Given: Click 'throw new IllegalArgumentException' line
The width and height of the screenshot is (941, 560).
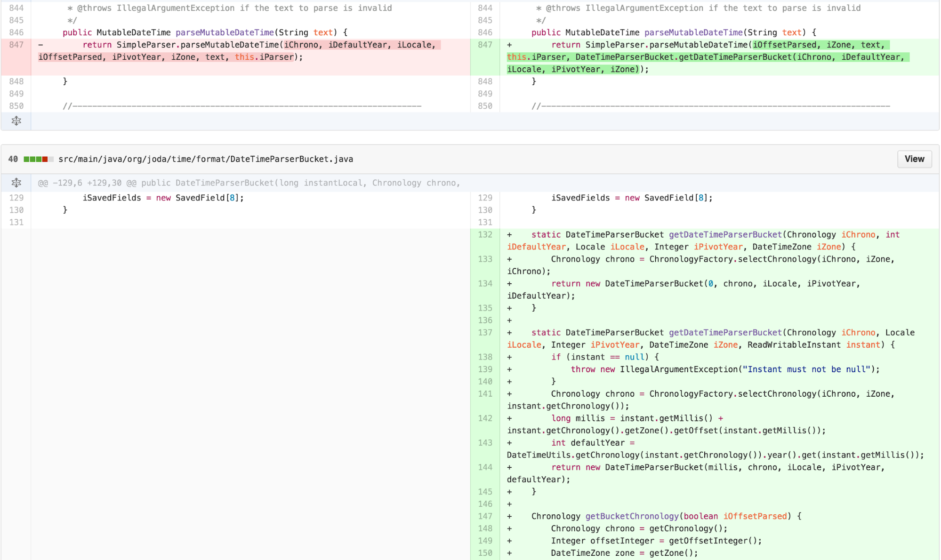Looking at the screenshot, I should pos(725,369).
